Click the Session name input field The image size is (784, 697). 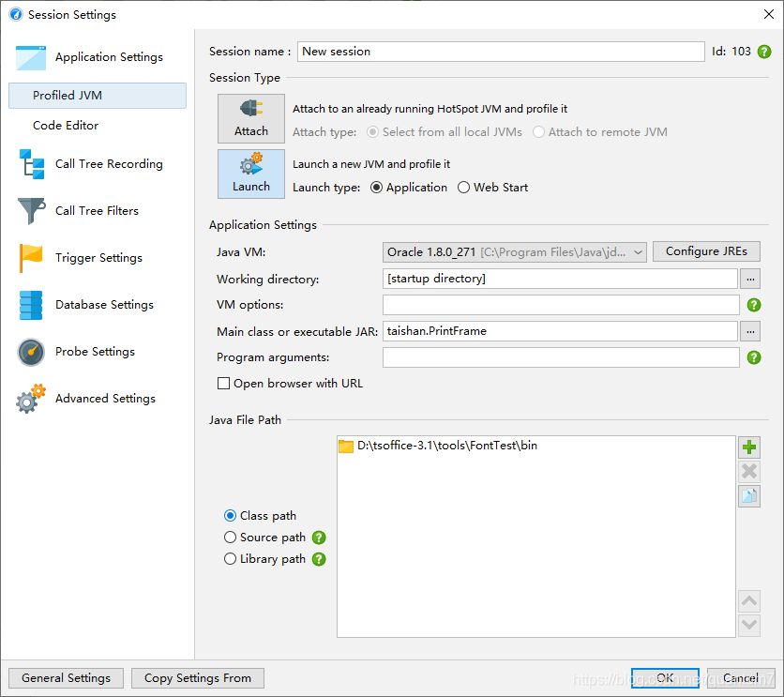[x=501, y=52]
